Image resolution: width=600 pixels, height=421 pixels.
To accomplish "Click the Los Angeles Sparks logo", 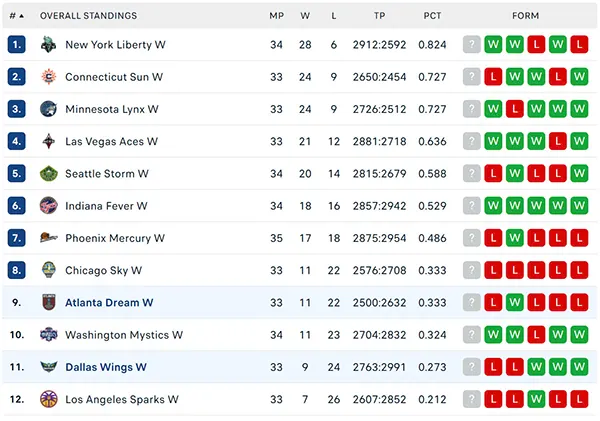I will (49, 399).
